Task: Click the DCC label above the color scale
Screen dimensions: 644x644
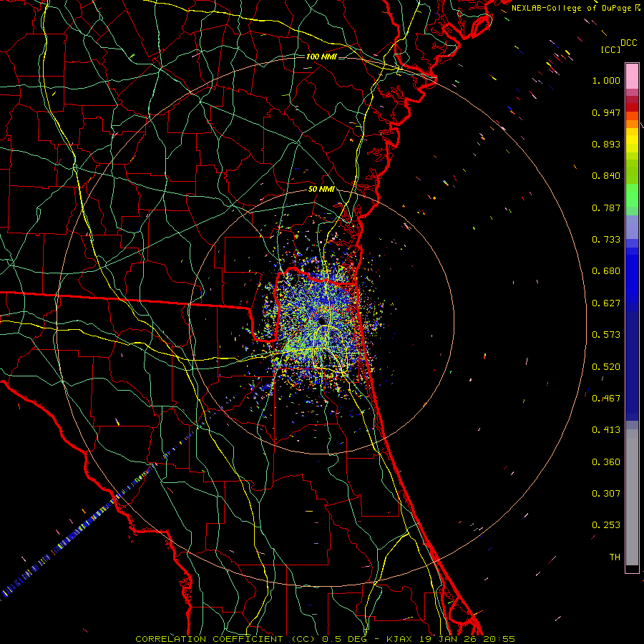Action: tap(628, 43)
